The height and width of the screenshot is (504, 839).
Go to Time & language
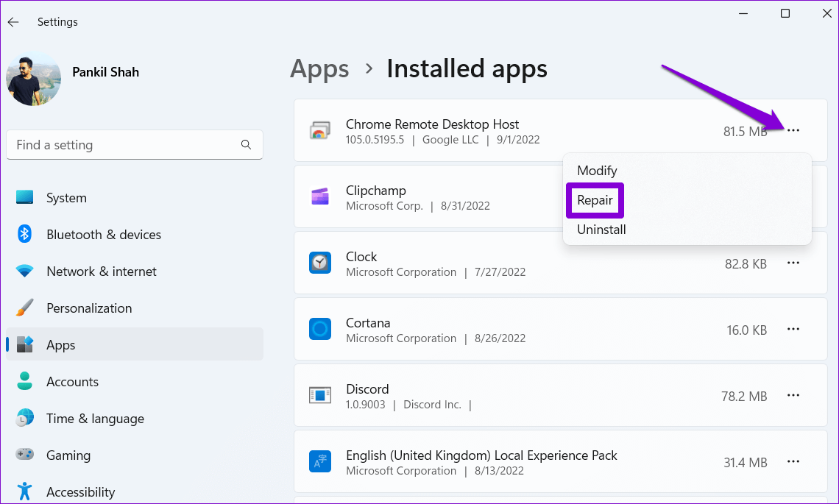tap(135, 419)
